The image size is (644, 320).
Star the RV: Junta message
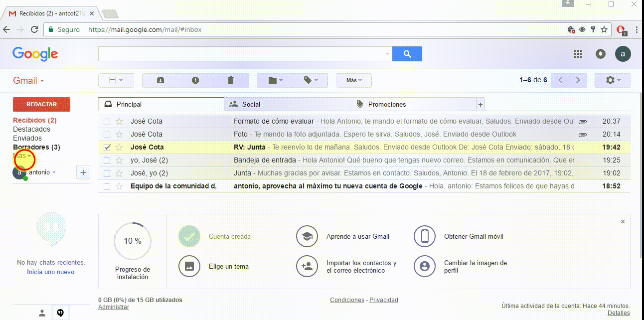click(x=119, y=147)
